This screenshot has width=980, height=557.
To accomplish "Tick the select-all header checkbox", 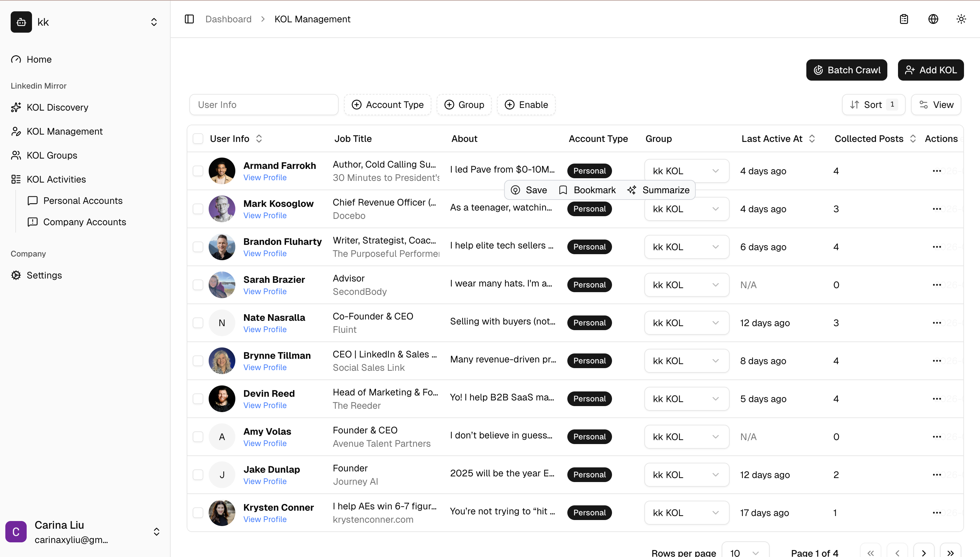I will pos(198,139).
